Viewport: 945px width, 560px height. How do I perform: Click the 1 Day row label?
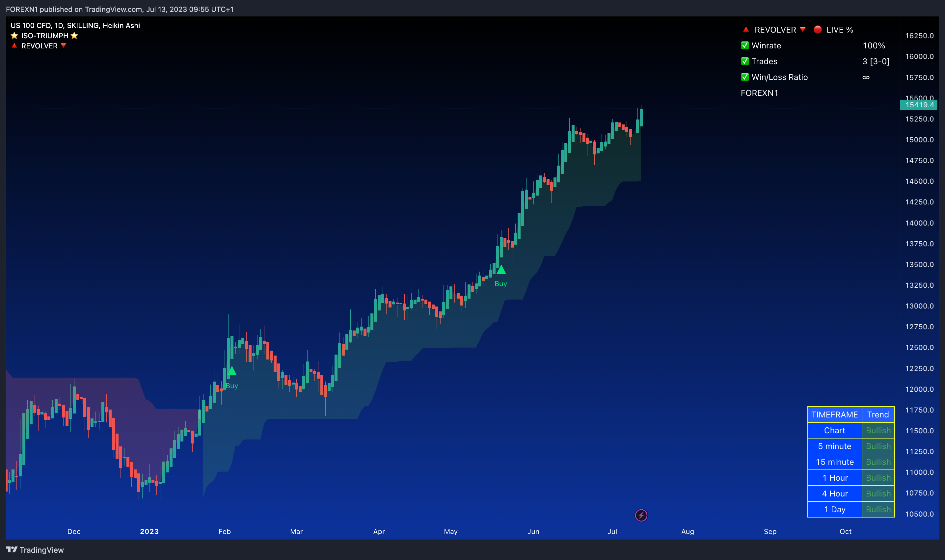[834, 509]
